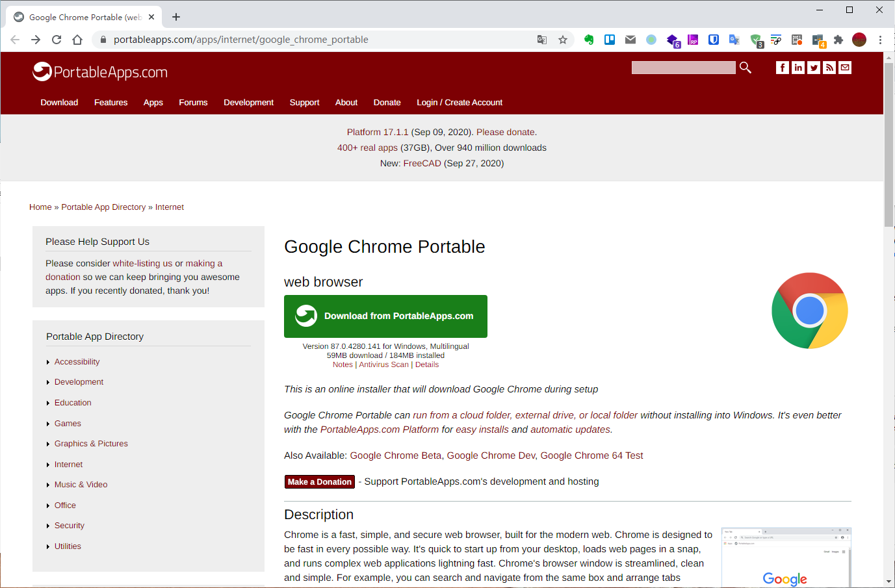This screenshot has height=588, width=895.
Task: Go forward using the browser arrow
Action: pyautogui.click(x=36, y=40)
